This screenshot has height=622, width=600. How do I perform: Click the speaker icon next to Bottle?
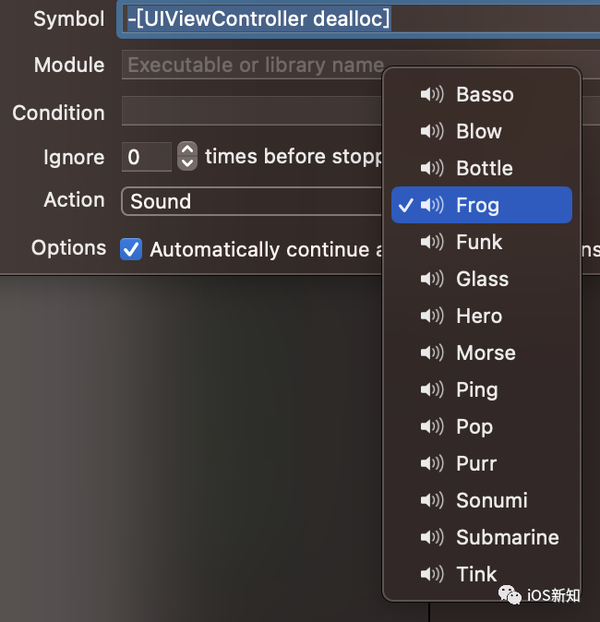point(432,169)
